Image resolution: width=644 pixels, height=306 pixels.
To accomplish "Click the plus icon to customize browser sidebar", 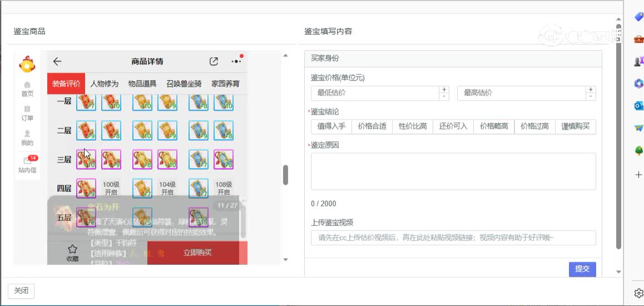I will (x=638, y=175).
